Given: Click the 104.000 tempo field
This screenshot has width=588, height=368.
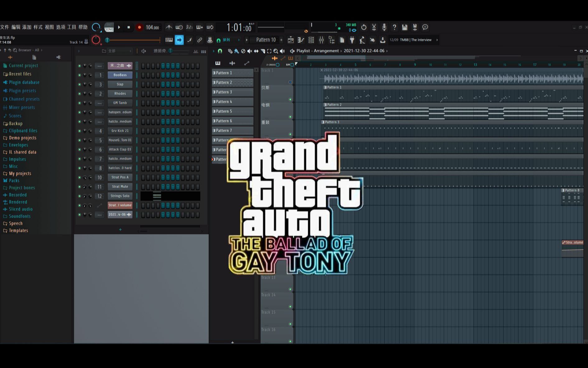Looking at the screenshot, I should click(153, 27).
